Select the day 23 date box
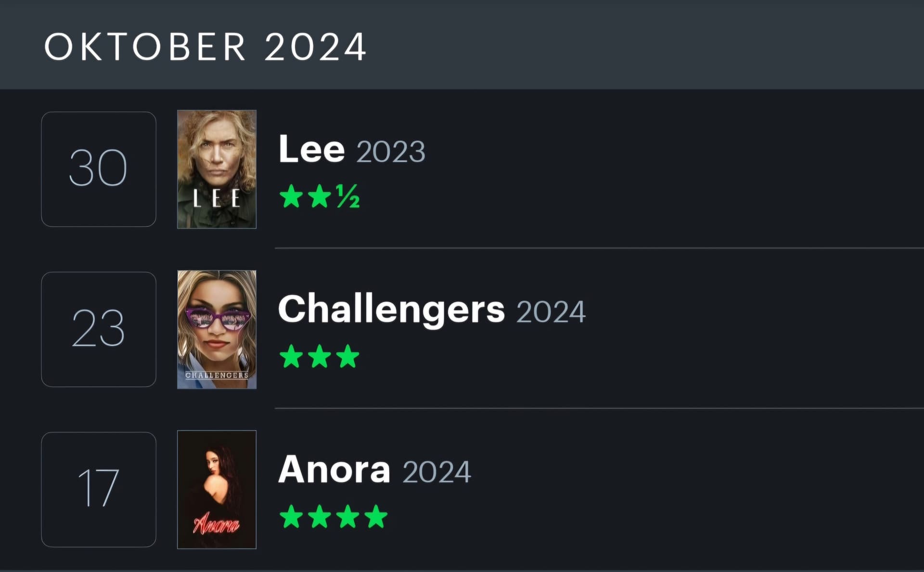Image resolution: width=924 pixels, height=572 pixels. tap(99, 329)
